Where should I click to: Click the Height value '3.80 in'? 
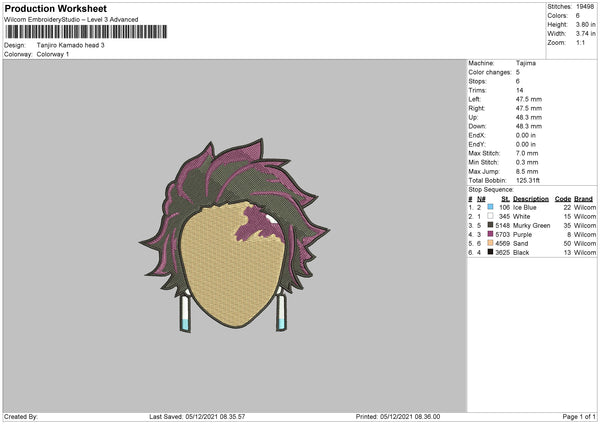point(586,24)
